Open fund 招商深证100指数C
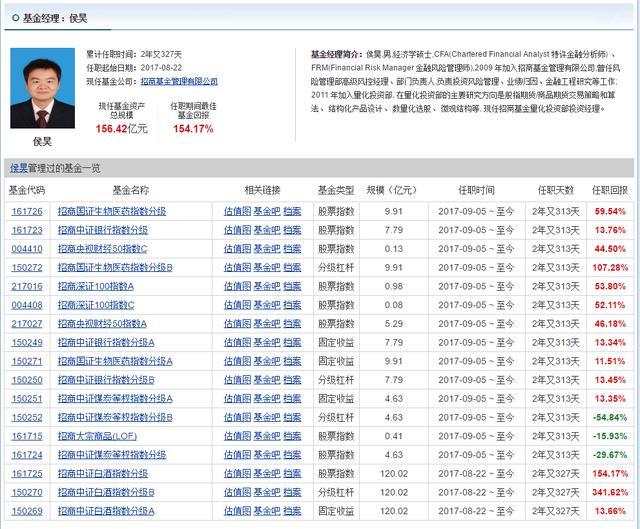Viewport: 640px width, 529px height. click(96, 305)
